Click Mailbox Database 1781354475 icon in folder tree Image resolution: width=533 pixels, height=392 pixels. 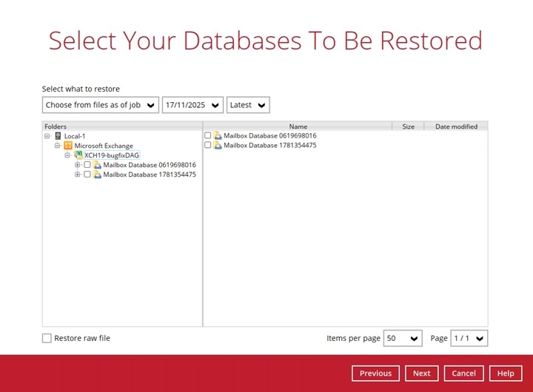coord(97,175)
